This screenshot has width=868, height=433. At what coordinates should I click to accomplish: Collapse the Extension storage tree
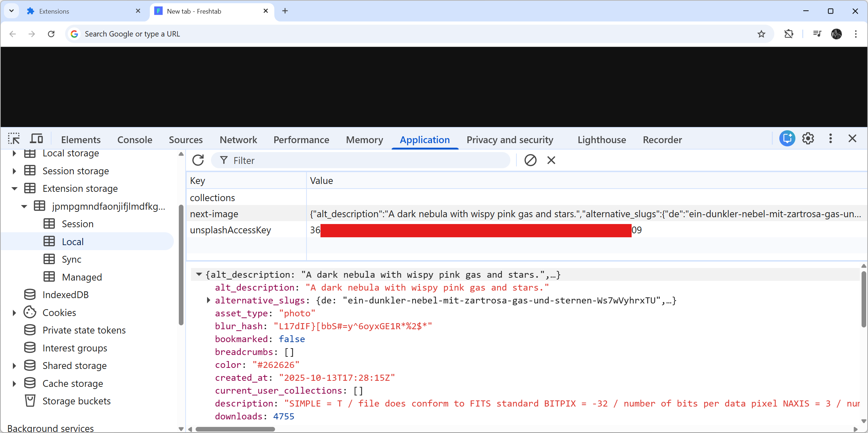(x=14, y=188)
